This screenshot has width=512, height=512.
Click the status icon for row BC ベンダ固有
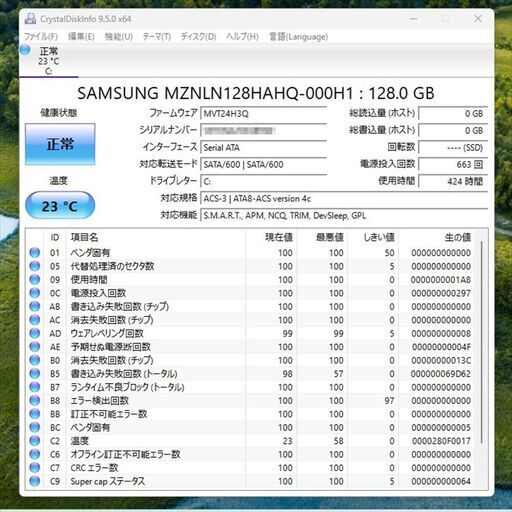pos(35,427)
